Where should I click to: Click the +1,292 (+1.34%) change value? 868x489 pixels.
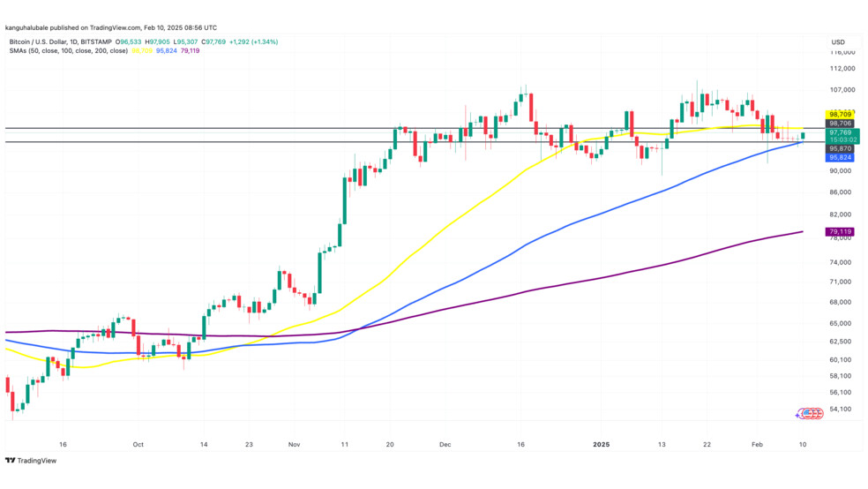tap(253, 42)
